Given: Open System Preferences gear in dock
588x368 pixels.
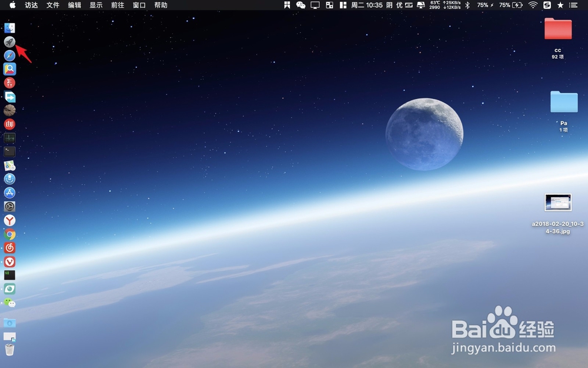Looking at the screenshot, I should (x=9, y=206).
